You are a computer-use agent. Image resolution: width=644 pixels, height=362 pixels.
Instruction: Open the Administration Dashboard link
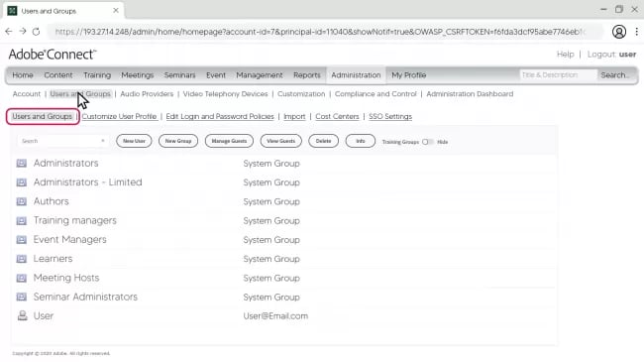(x=470, y=94)
